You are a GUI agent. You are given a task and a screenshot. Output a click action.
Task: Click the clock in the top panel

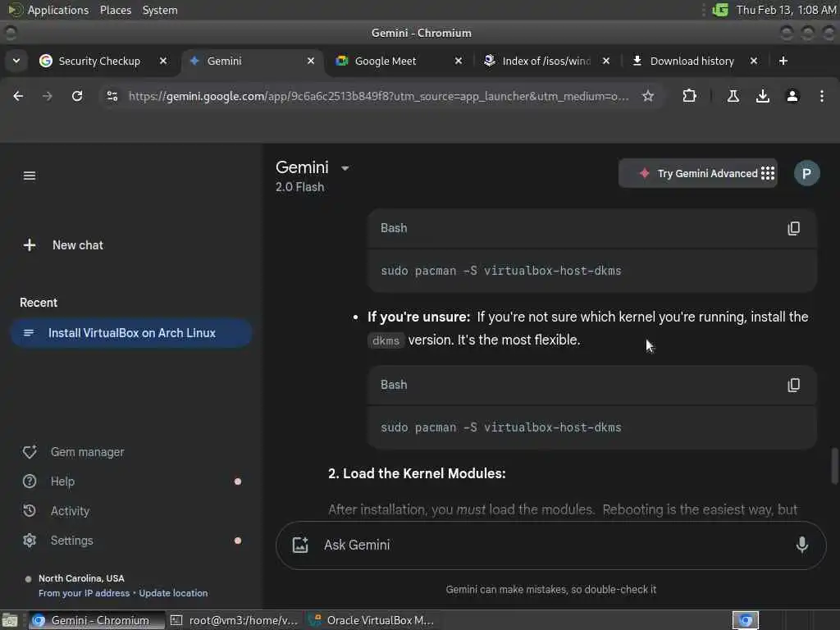pos(785,10)
